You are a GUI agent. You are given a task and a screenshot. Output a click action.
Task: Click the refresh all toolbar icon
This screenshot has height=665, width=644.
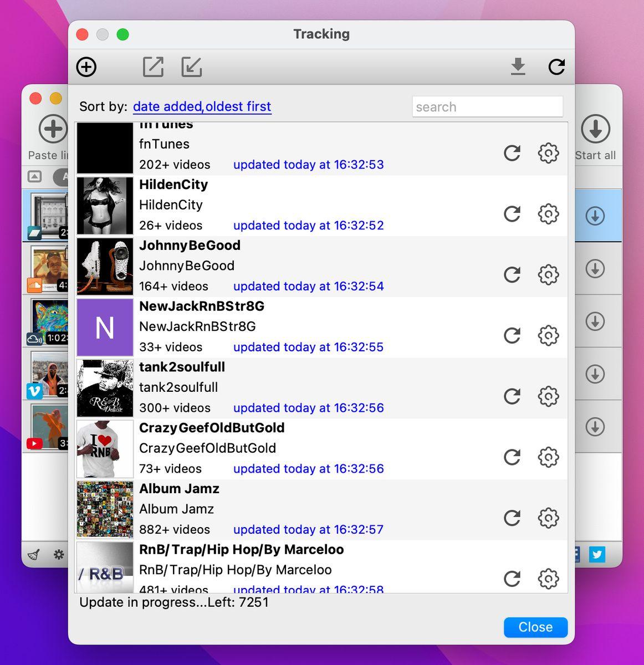pyautogui.click(x=556, y=67)
